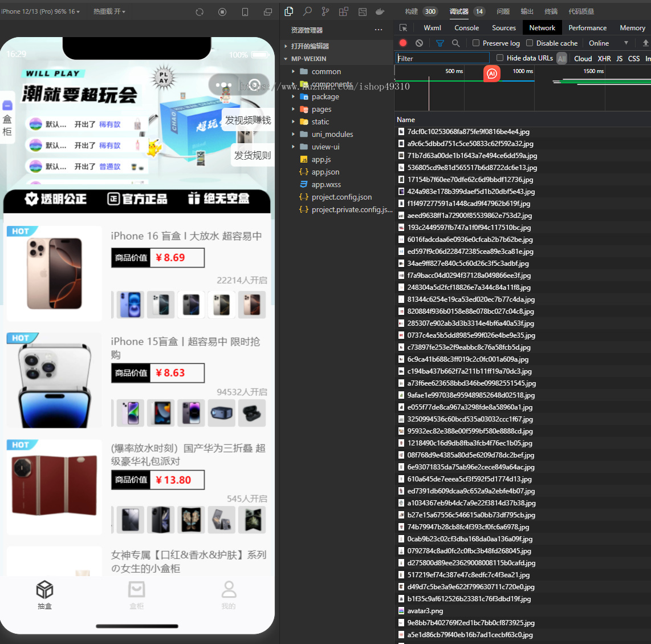The width and height of the screenshot is (651, 644).
Task: Expand the pages folder
Action: [322, 110]
